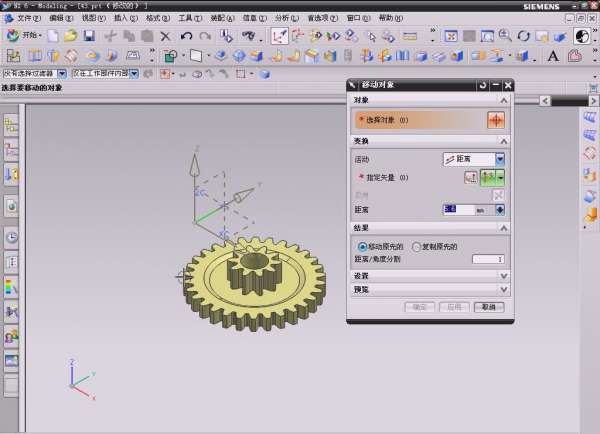Open the 插入 menu
This screenshot has width=600, height=434.
(125, 18)
